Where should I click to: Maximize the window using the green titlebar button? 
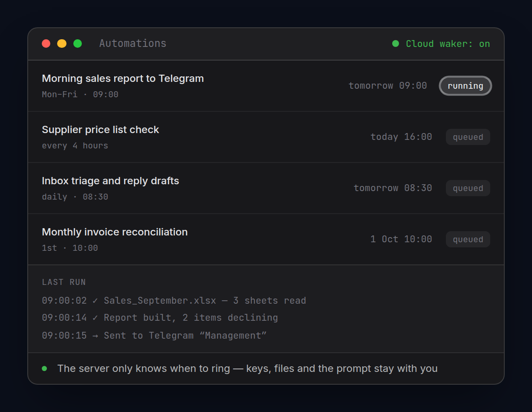click(78, 44)
